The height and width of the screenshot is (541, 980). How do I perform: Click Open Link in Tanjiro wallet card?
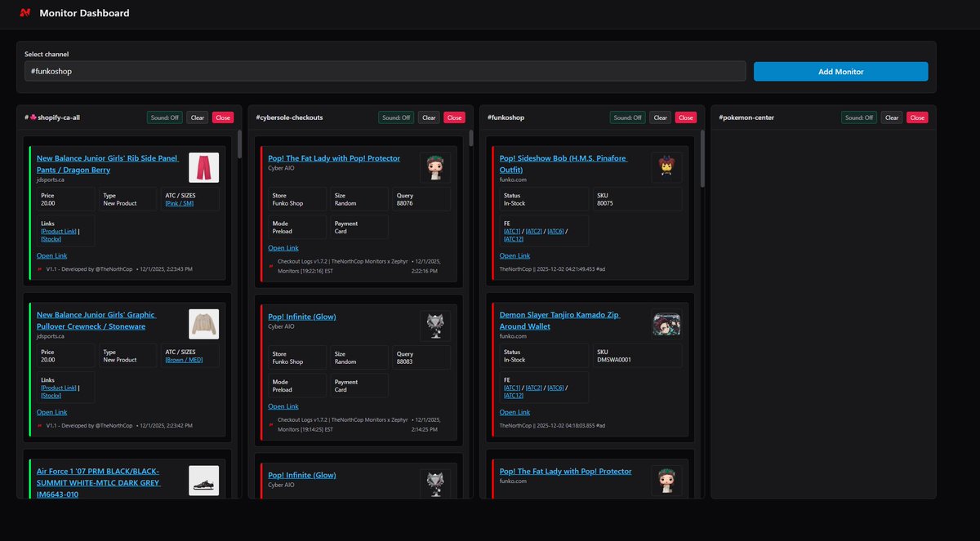point(514,412)
